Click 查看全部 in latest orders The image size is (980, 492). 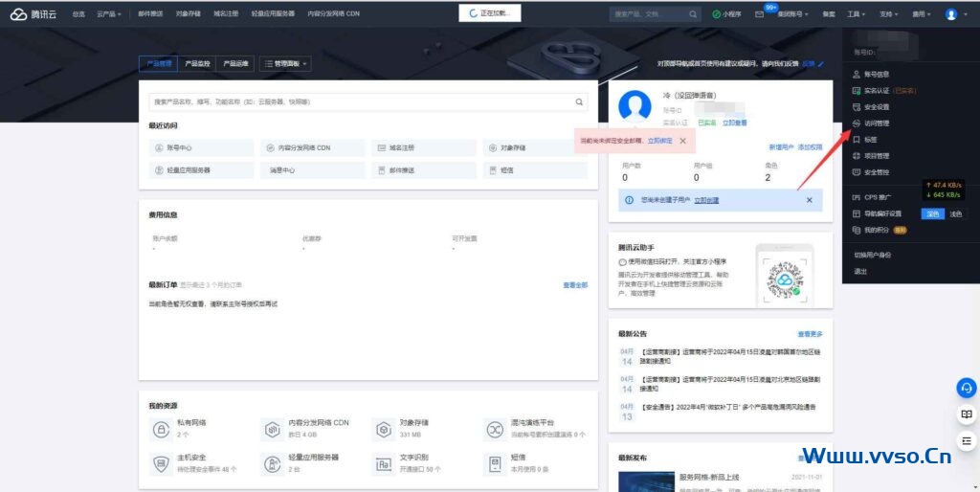pos(575,285)
